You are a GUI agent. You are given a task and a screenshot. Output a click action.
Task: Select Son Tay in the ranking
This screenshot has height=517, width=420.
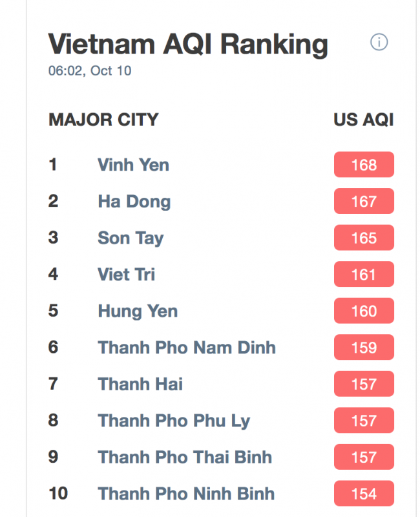tap(131, 238)
